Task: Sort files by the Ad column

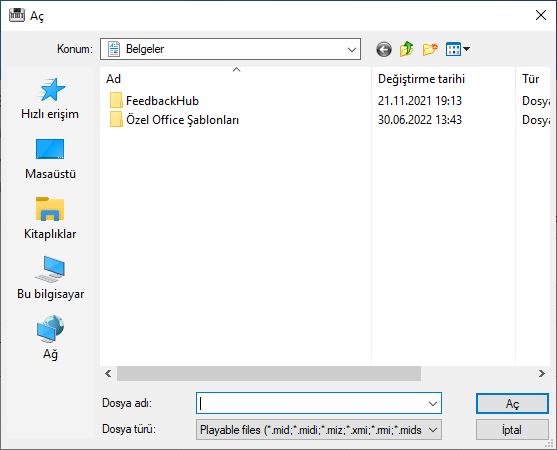Action: (x=236, y=79)
